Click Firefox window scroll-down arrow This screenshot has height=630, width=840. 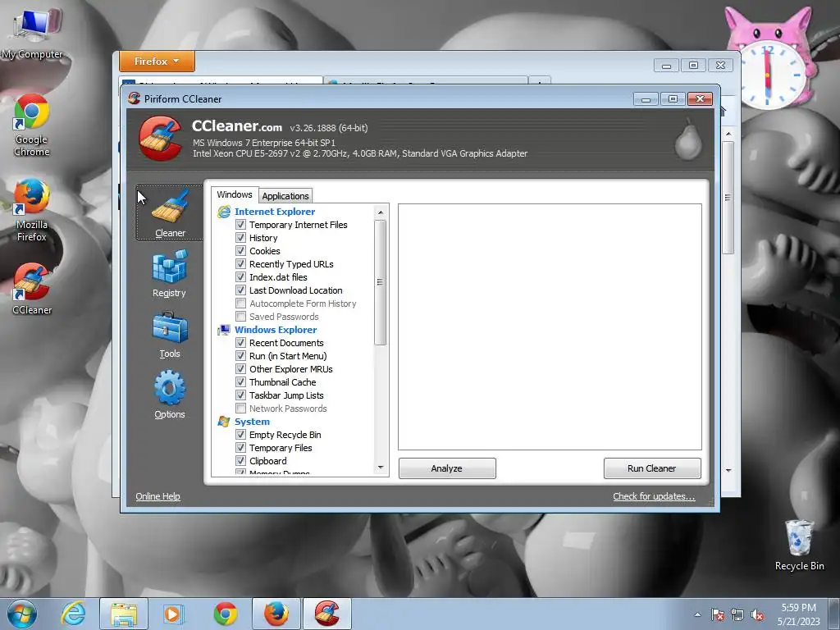[728, 470]
